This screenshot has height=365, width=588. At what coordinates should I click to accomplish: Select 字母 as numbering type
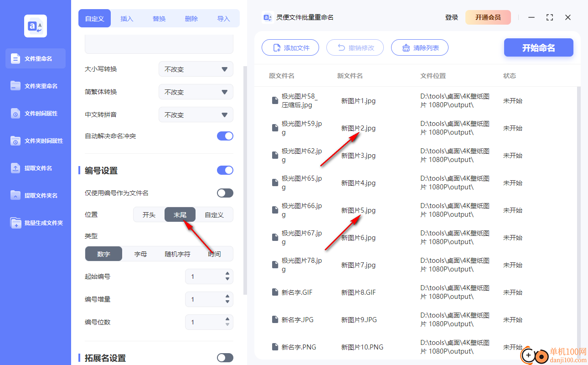tap(140, 254)
